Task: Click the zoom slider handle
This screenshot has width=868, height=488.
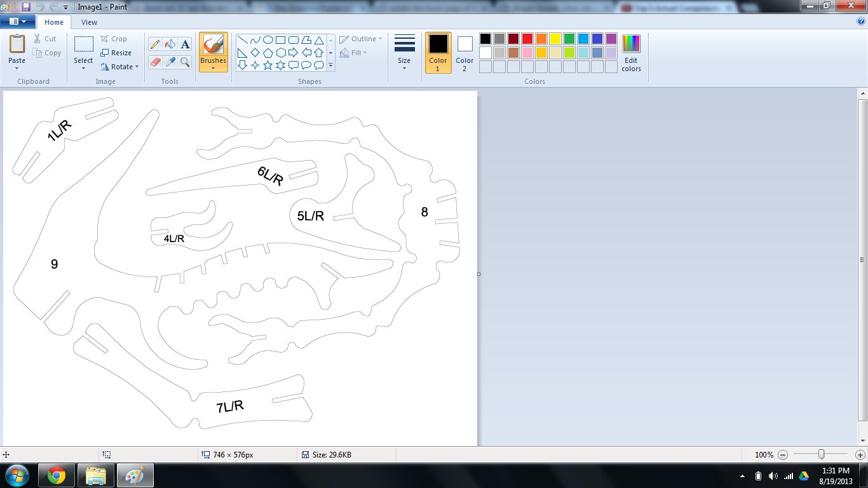Action: point(822,454)
